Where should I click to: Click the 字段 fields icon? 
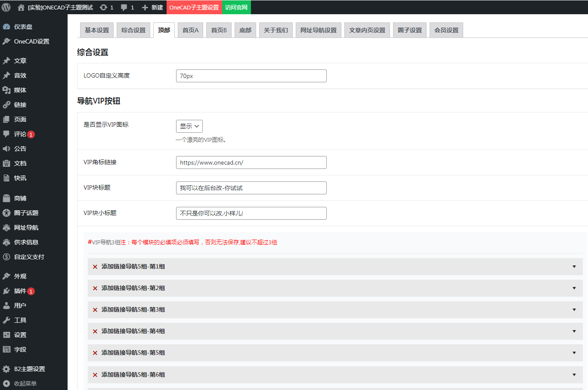[x=6, y=349]
